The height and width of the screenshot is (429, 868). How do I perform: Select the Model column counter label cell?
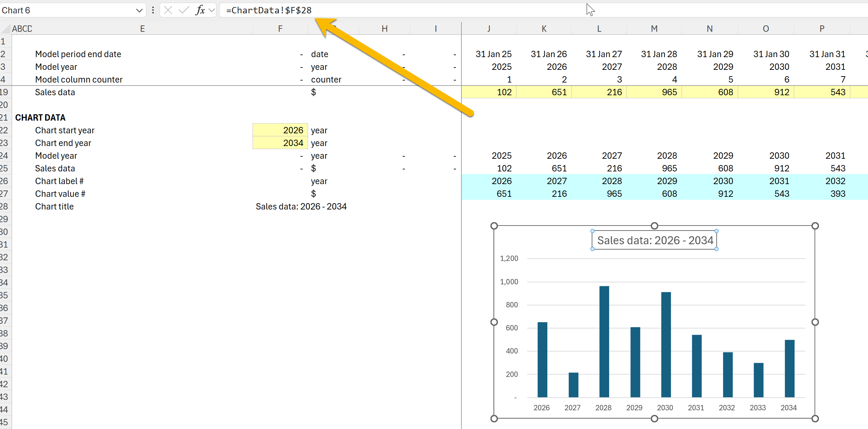click(79, 79)
